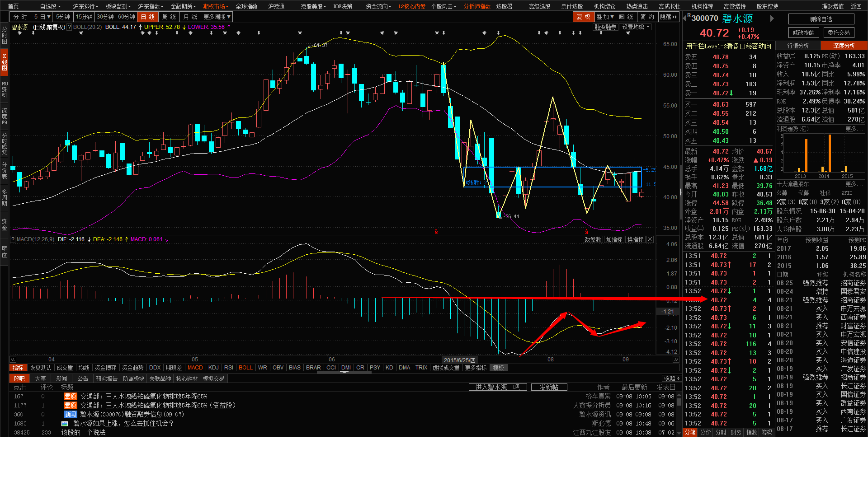This screenshot has height=486, width=868.
Task: Toggle the 均线 moving average indicator
Action: (84, 368)
